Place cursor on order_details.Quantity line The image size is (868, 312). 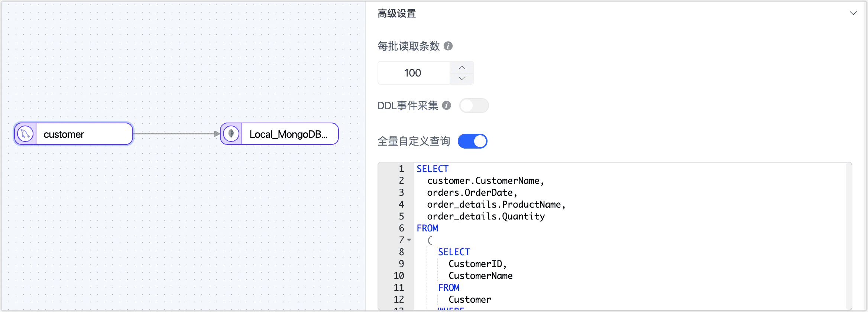click(x=486, y=217)
